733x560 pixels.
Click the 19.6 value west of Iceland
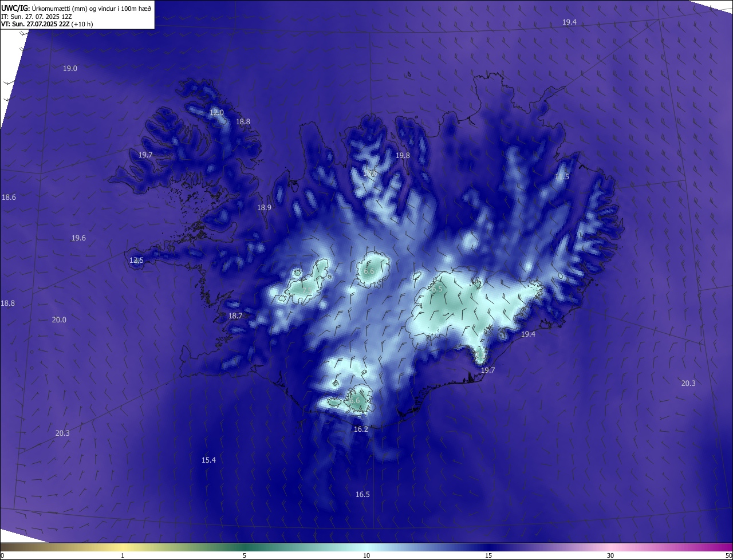click(x=78, y=238)
